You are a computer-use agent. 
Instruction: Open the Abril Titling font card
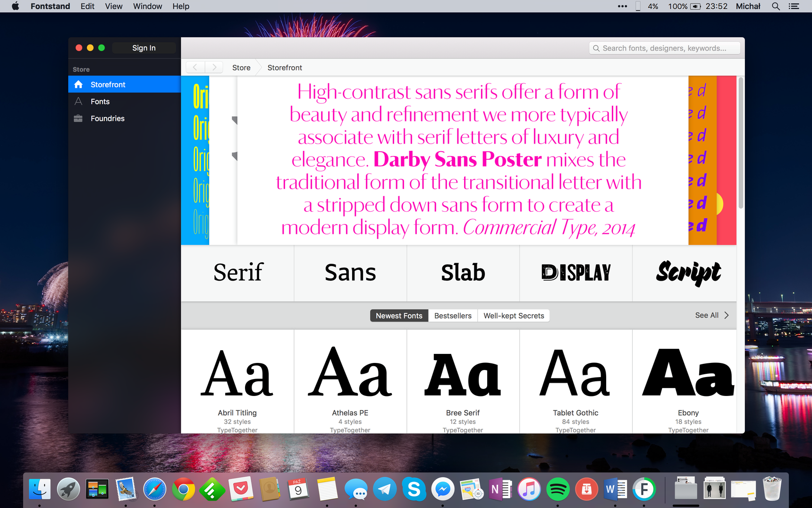(x=237, y=382)
